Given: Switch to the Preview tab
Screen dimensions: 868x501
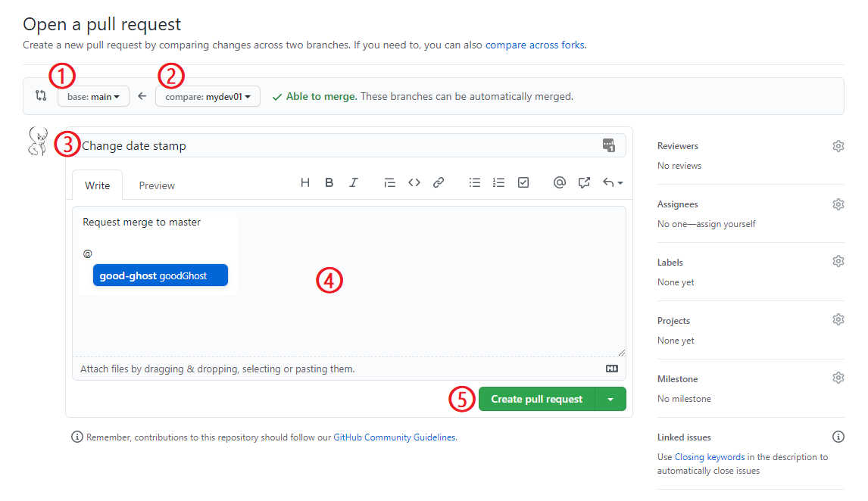Looking at the screenshot, I should 156,185.
